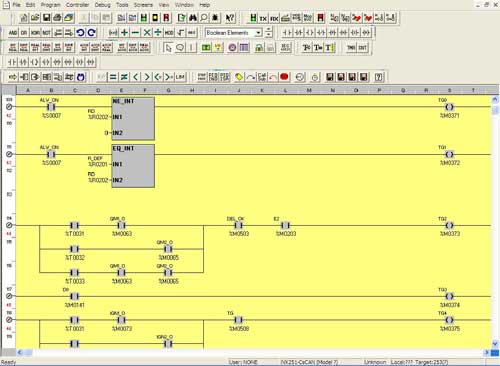
Task: Insert the LIM limit block
Action: [x=180, y=77]
